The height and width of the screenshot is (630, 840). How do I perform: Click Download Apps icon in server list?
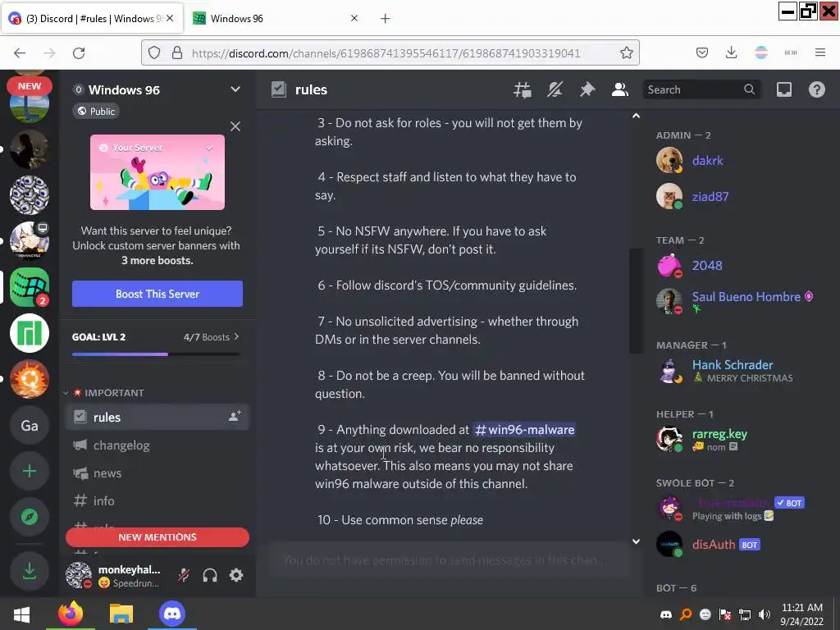pyautogui.click(x=30, y=571)
